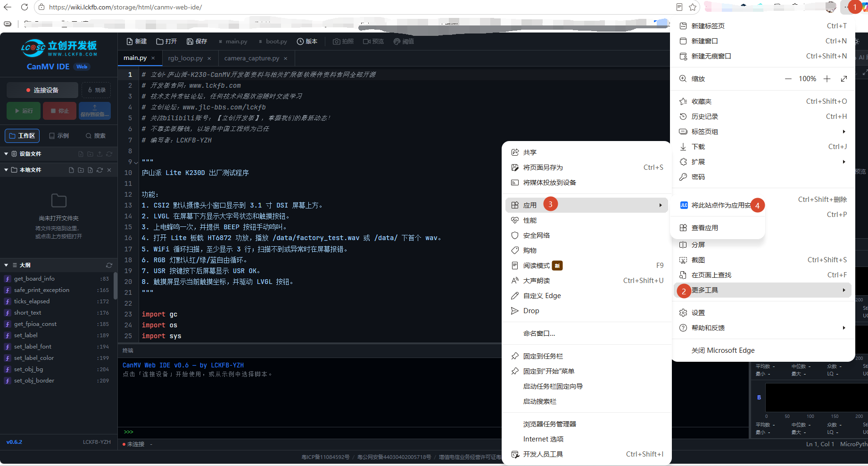Click the green 运行 run button
This screenshot has height=466, width=868.
coord(24,111)
